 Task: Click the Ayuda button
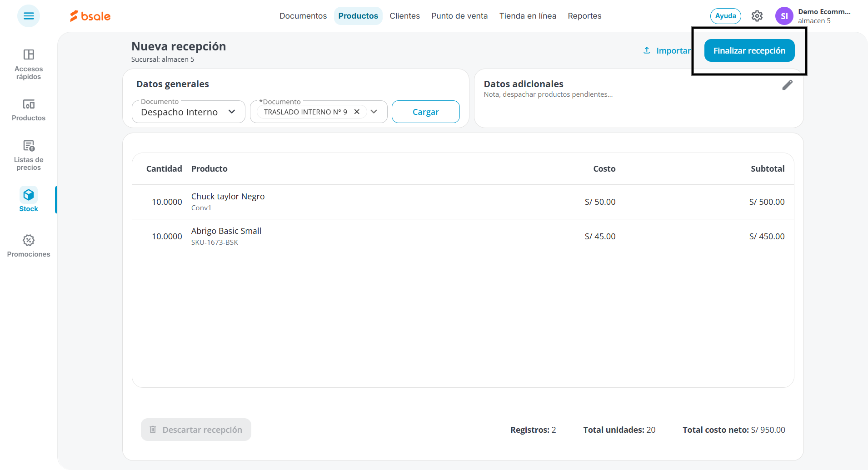726,16
